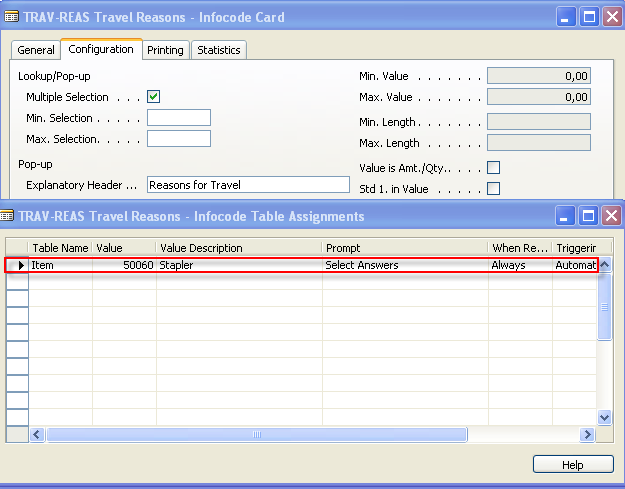Select the Configuration tab
This screenshot has width=625, height=489.
pyautogui.click(x=101, y=49)
